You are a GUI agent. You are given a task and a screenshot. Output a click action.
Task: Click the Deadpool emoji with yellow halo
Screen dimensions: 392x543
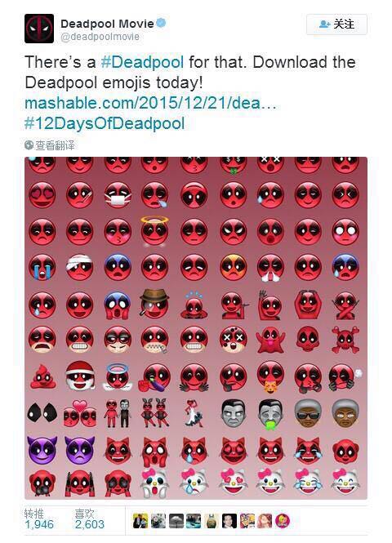[155, 230]
